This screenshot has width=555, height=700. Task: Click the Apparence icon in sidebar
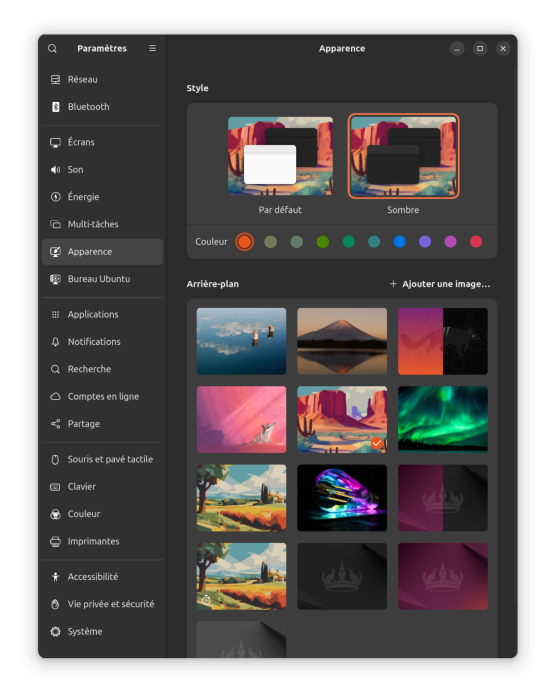click(x=55, y=252)
